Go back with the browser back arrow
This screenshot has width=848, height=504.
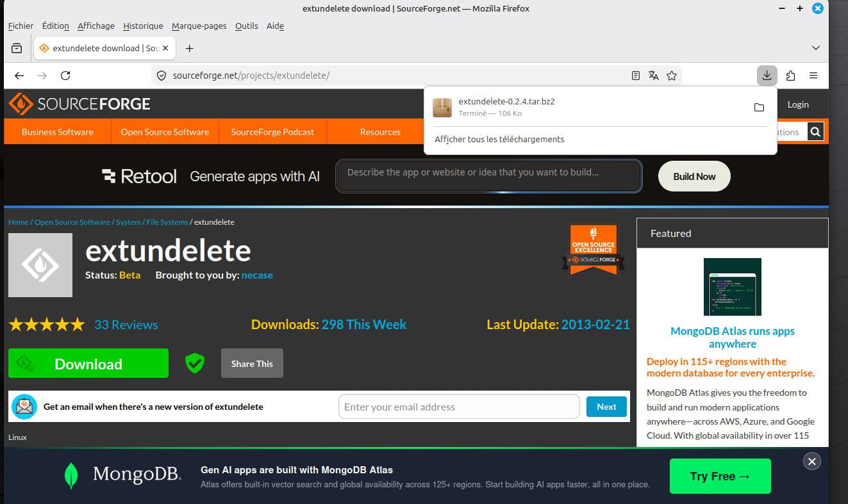[x=19, y=76]
